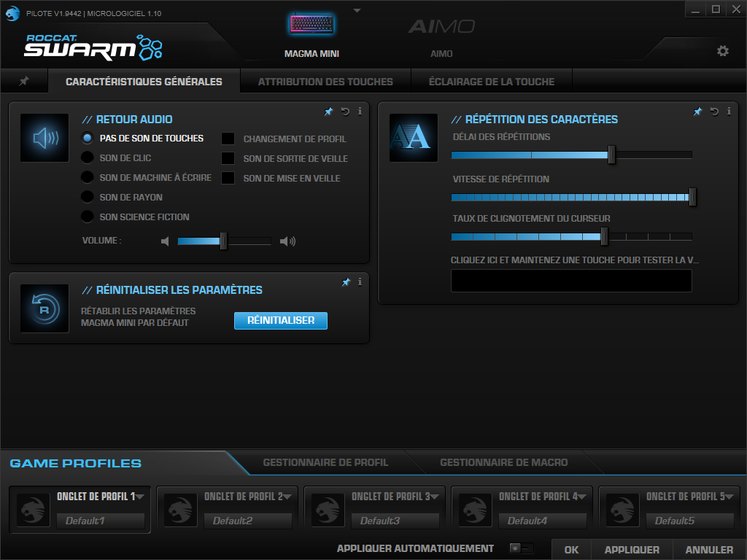Click the pin tab icon beside Caractéristiques Générales
Viewport: 747px width, 560px height.
[x=24, y=81]
